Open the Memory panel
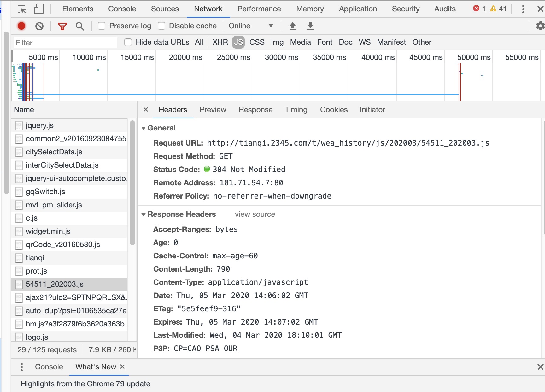Screen dimensions: 545x392 tap(310, 9)
